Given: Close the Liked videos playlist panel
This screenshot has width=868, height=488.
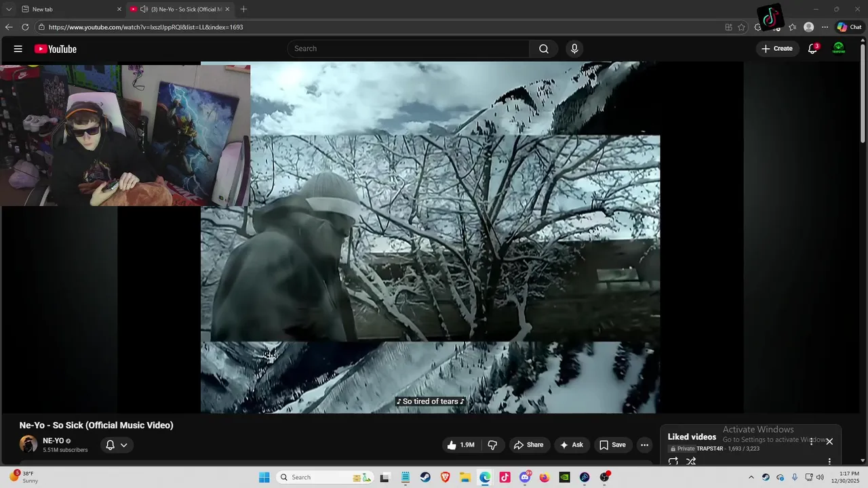Looking at the screenshot, I should pyautogui.click(x=829, y=441).
